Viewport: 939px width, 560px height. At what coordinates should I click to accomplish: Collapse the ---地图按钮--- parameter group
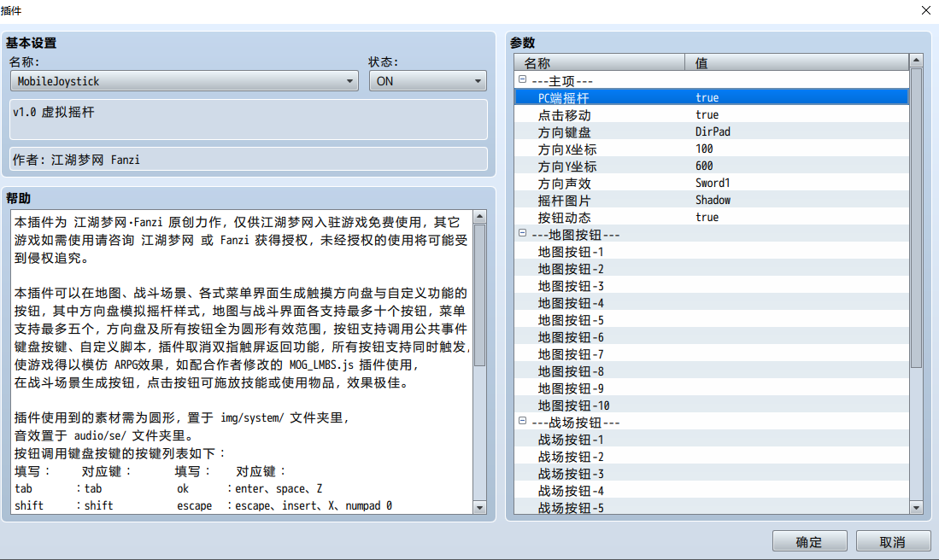522,234
